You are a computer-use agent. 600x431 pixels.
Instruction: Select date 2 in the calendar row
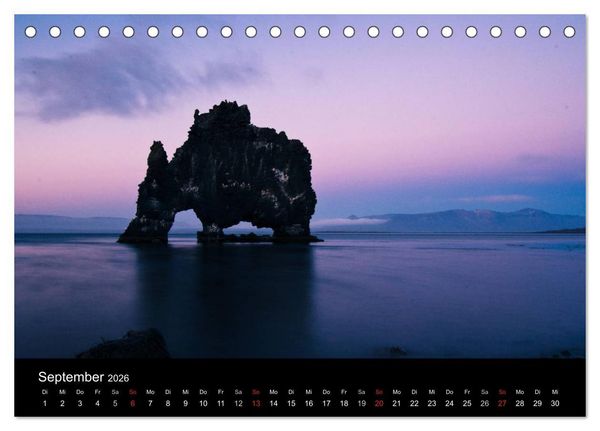(x=62, y=403)
